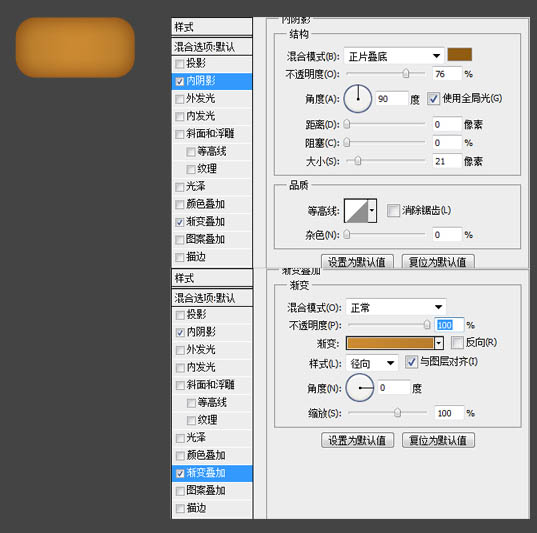Open the 径向 style dropdown

[372, 363]
